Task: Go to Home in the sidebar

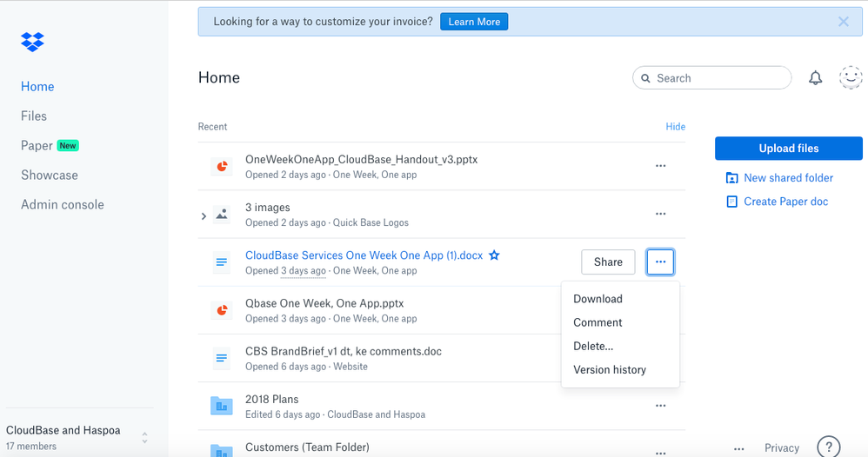Action: 37,87
